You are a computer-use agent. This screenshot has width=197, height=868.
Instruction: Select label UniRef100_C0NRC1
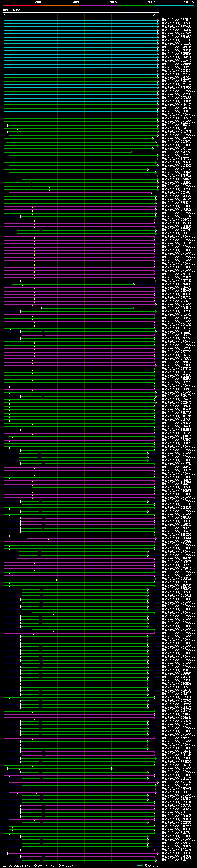(176, 467)
